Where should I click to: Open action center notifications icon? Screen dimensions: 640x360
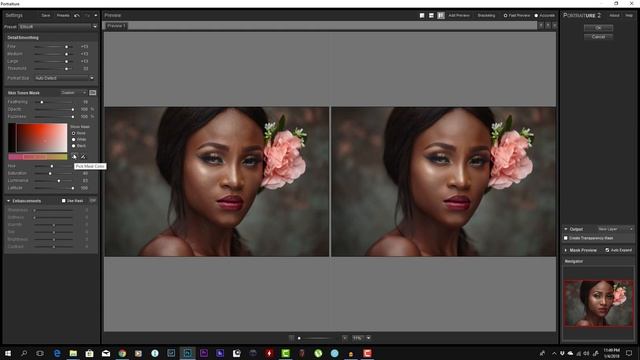pos(629,353)
